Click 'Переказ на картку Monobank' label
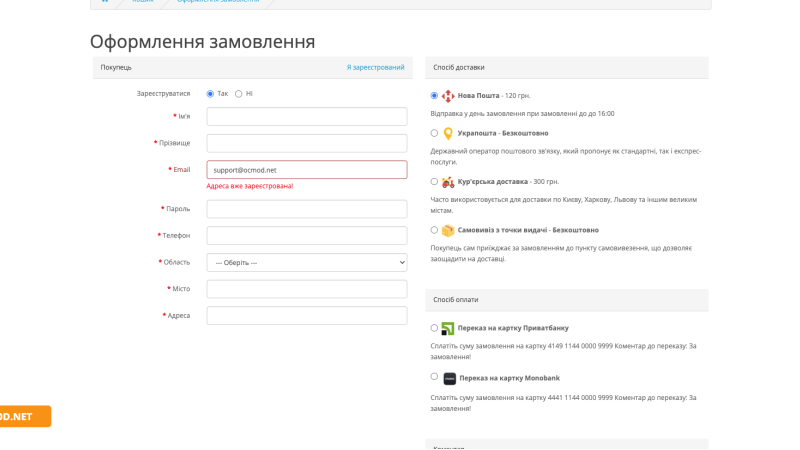 [510, 378]
